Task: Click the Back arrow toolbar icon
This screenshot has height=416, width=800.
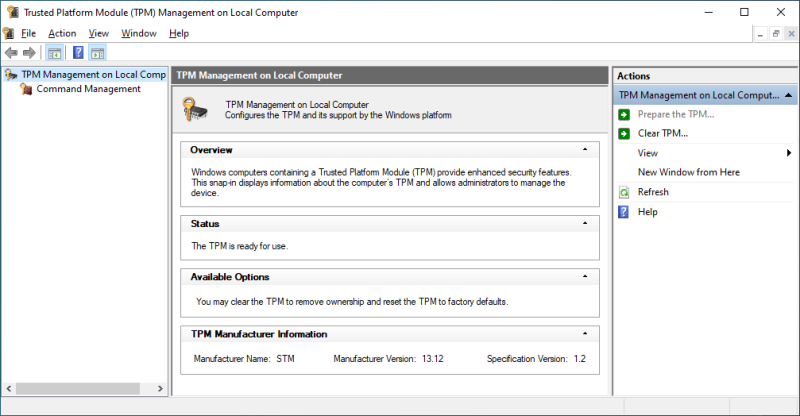Action: (x=11, y=53)
